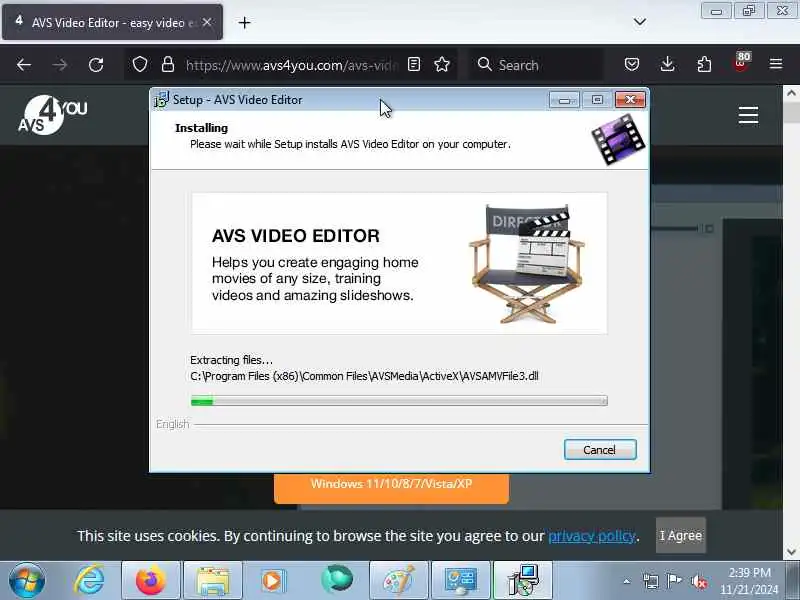The width and height of the screenshot is (800, 600).
Task: Click the English language label
Action: point(172,424)
